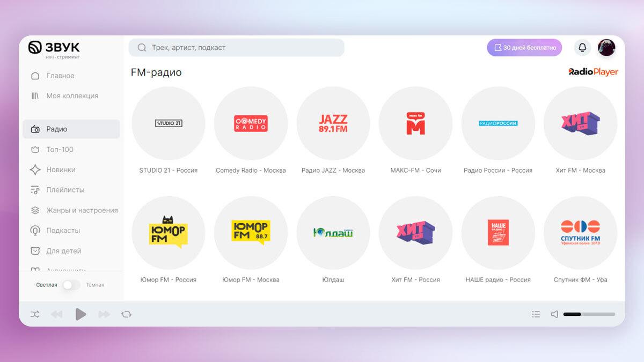Open the Главное section in sidebar
644x362 pixels.
point(60,76)
